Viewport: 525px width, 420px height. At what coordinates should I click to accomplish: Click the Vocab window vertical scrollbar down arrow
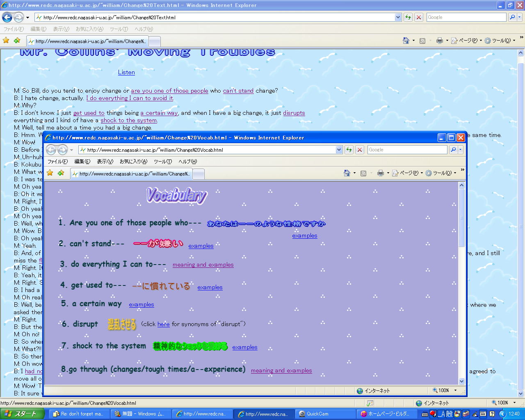(x=461, y=381)
